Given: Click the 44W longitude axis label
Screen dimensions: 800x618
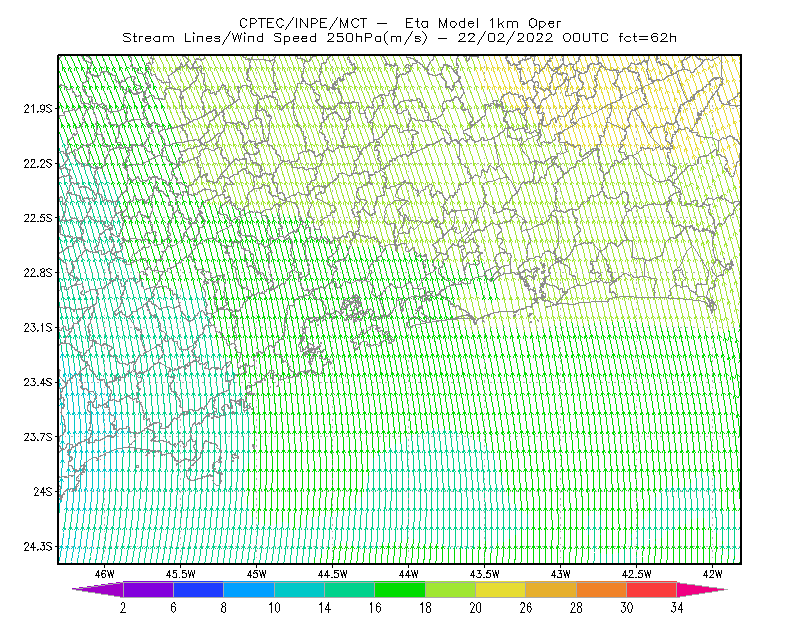Looking at the screenshot, I should [409, 574].
